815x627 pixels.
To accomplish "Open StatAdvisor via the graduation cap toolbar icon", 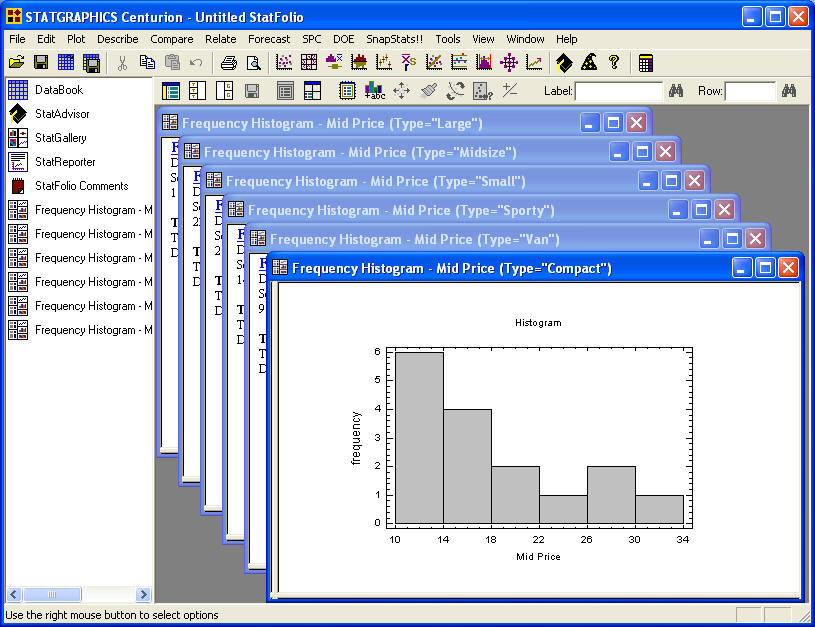I will (564, 63).
